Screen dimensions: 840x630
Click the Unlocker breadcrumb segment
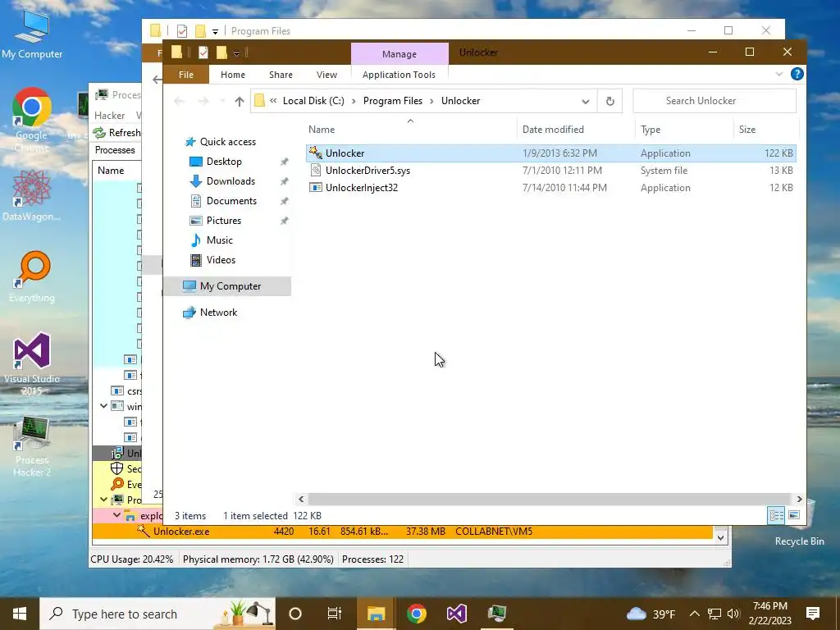point(461,101)
